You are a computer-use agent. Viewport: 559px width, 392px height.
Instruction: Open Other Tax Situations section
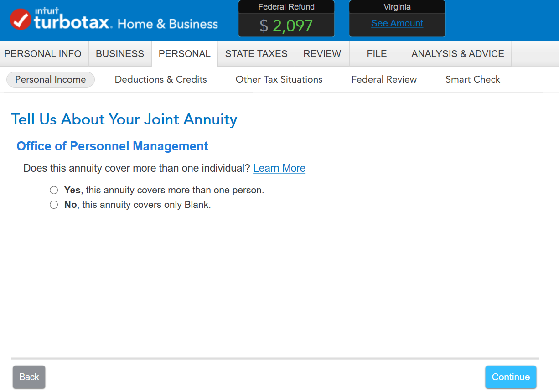click(279, 79)
